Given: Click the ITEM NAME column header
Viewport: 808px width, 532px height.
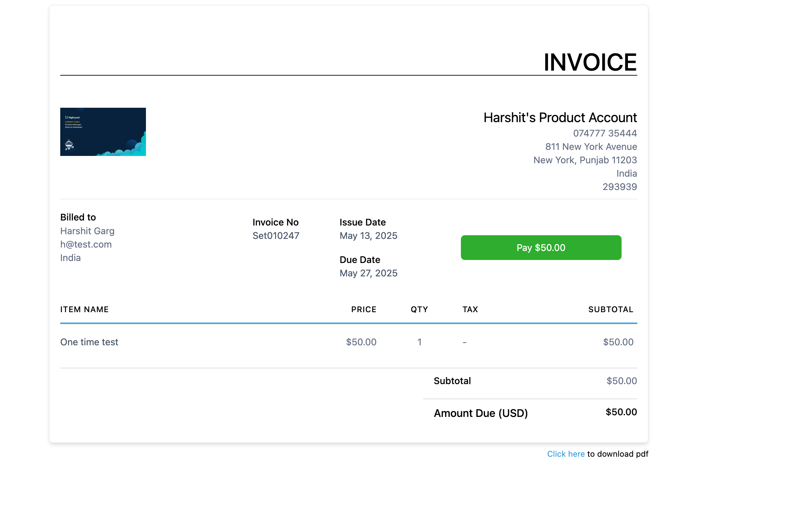Looking at the screenshot, I should pyautogui.click(x=84, y=309).
